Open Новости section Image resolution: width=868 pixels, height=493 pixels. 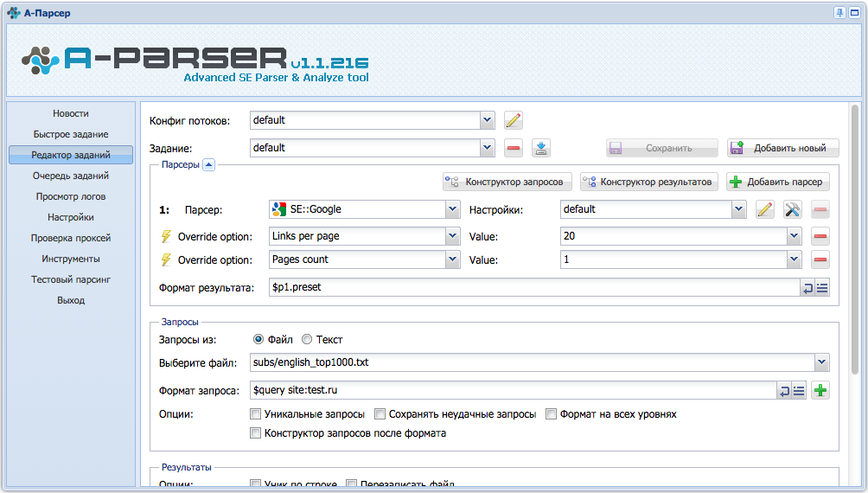point(71,113)
